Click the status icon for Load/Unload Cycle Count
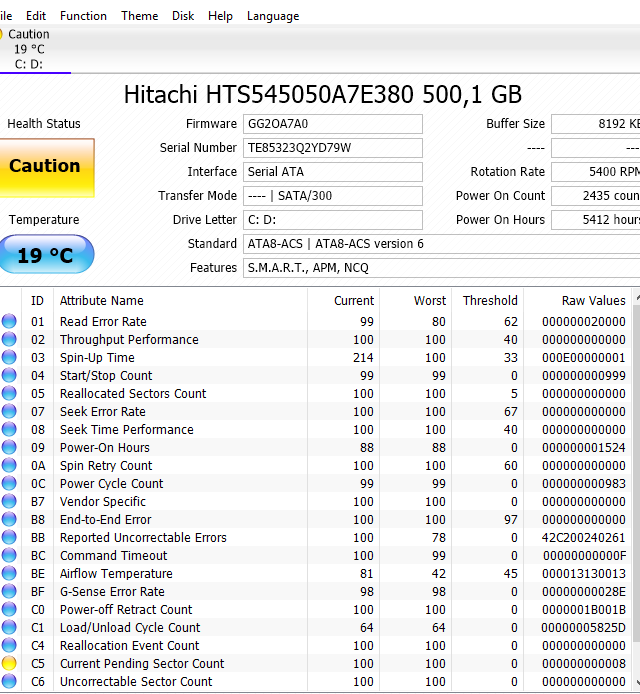 point(9,627)
